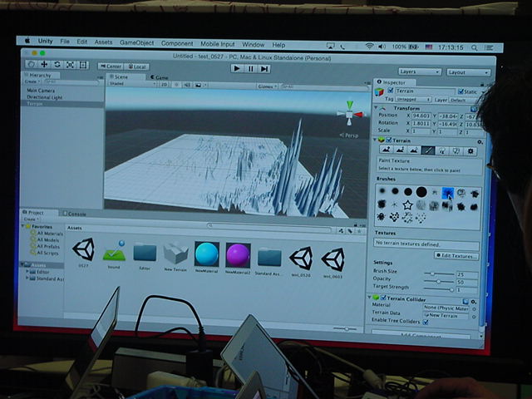Viewport: 532px width, 399px height.
Task: Click the Step forward button
Action: pyautogui.click(x=264, y=69)
